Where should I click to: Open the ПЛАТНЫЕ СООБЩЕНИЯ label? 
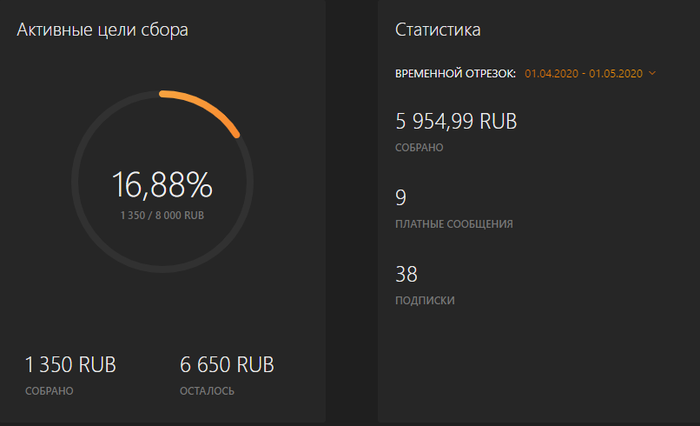454,224
